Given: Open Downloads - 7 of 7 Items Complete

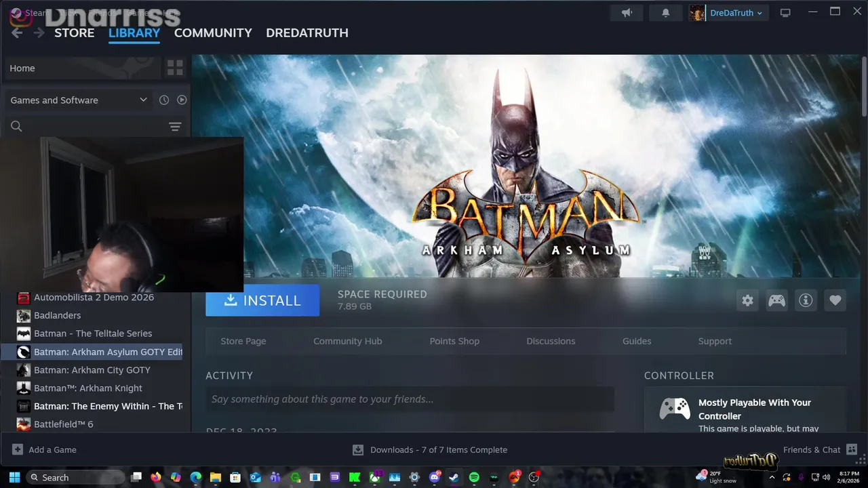Looking at the screenshot, I should click(x=430, y=449).
